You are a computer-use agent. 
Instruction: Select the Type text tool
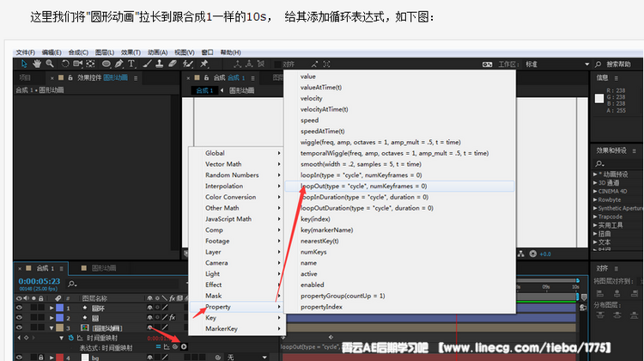pyautogui.click(x=131, y=64)
